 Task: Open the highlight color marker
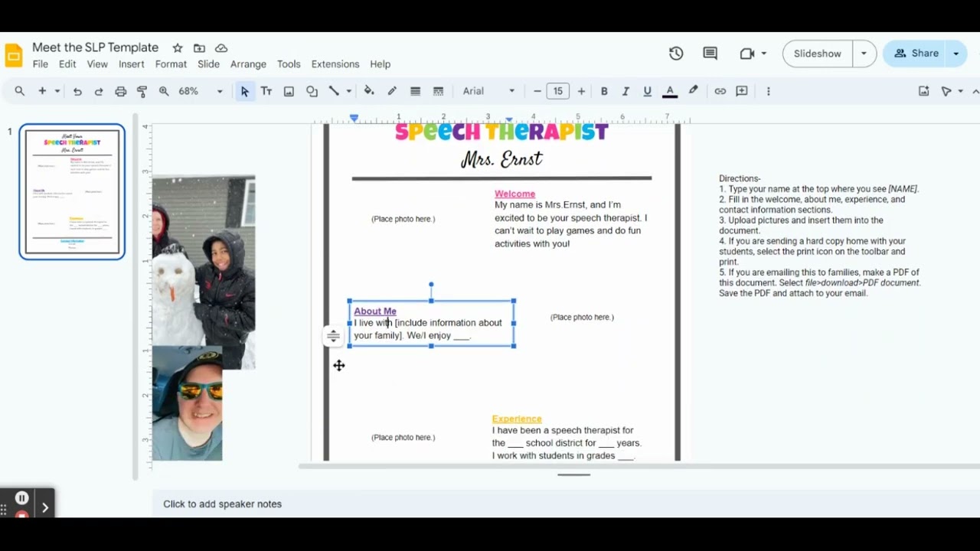click(693, 91)
